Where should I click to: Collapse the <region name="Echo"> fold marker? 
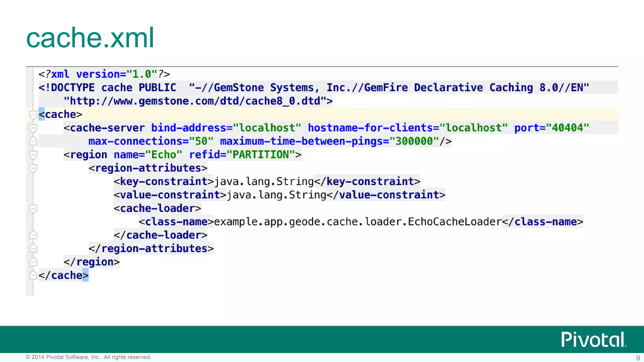click(33, 155)
